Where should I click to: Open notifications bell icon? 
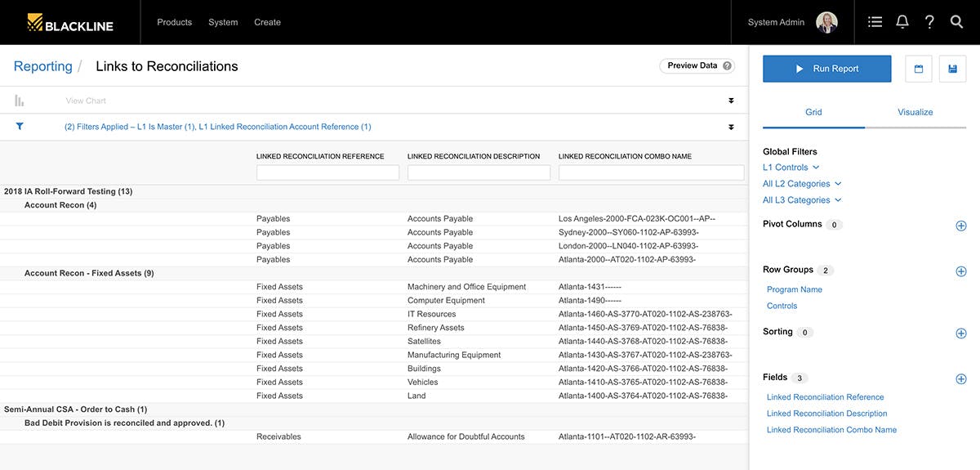pos(902,22)
